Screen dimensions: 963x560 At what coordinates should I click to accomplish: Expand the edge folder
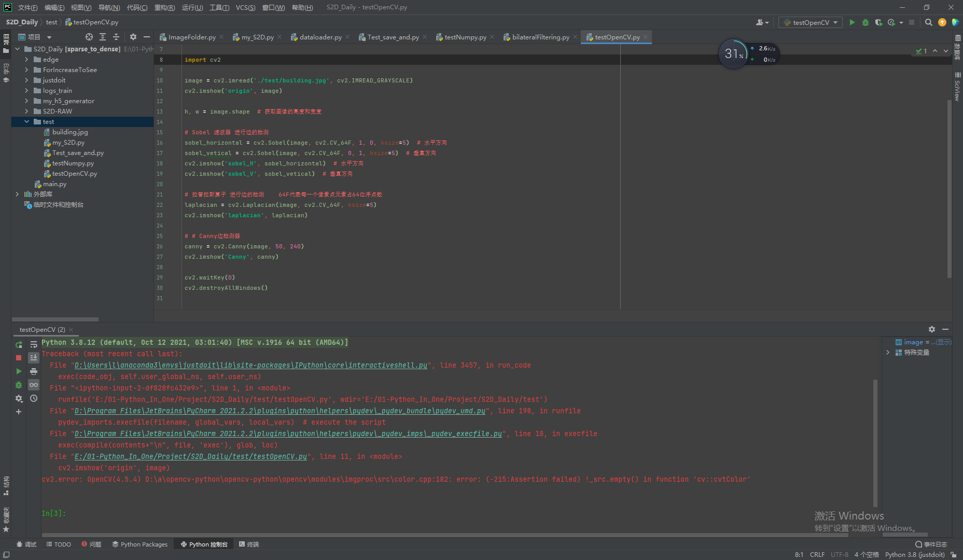click(x=26, y=60)
